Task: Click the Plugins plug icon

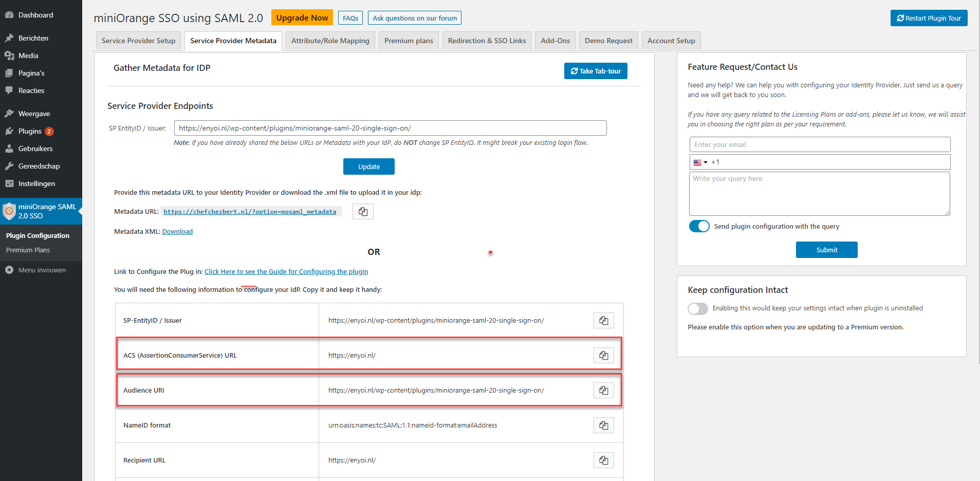Action: pos(9,131)
